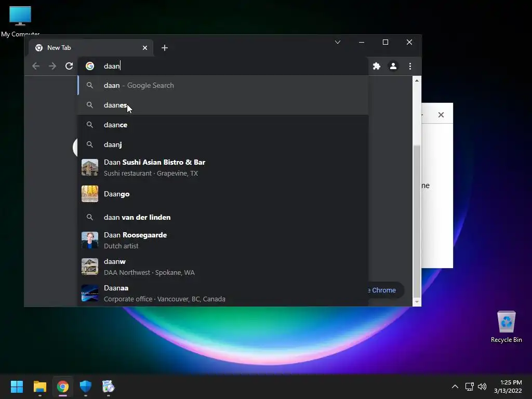Select the 'daanes' suggestion
This screenshot has width=532, height=399.
click(x=223, y=105)
